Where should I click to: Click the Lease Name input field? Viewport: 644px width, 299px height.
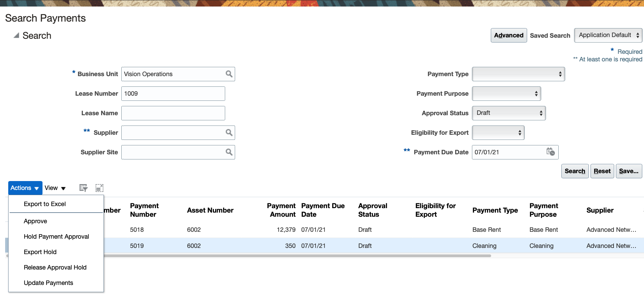pos(173,113)
